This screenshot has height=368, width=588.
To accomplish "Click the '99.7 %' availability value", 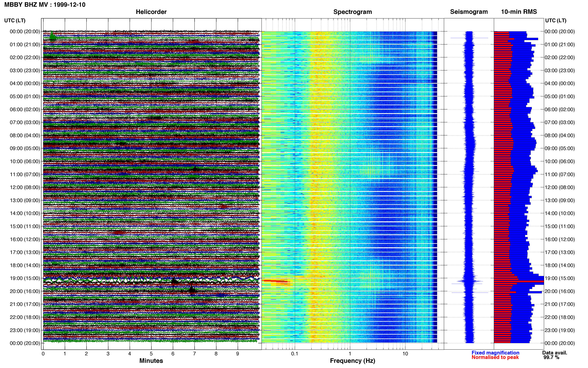I will 551,357.
